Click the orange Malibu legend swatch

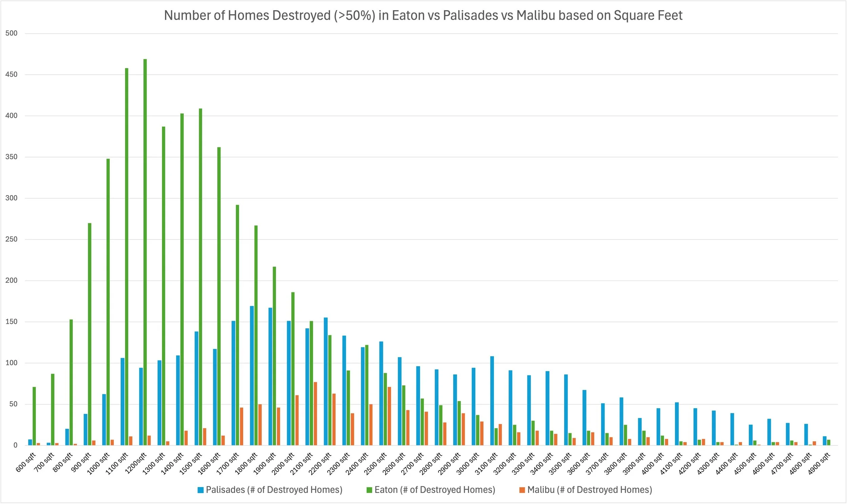coord(522,490)
